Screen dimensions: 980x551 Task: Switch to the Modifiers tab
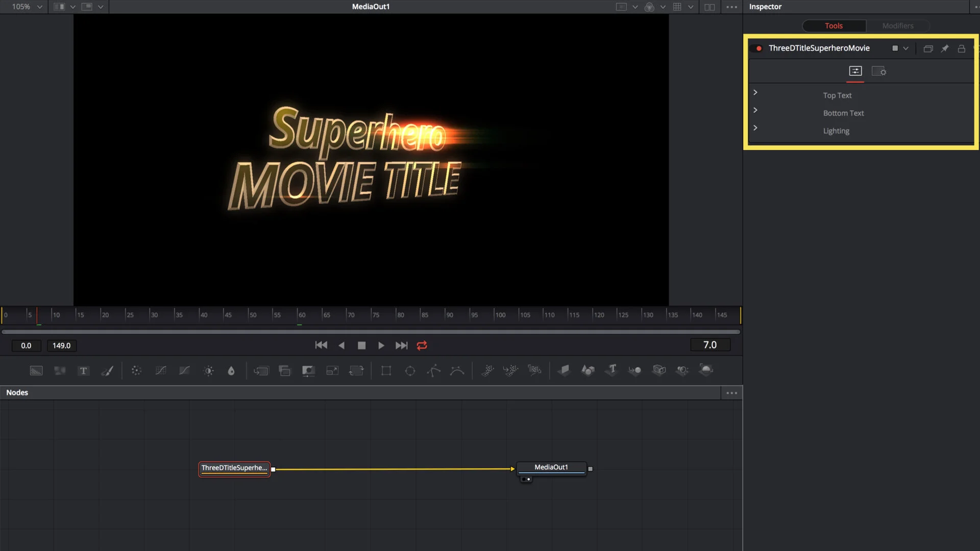(x=897, y=26)
